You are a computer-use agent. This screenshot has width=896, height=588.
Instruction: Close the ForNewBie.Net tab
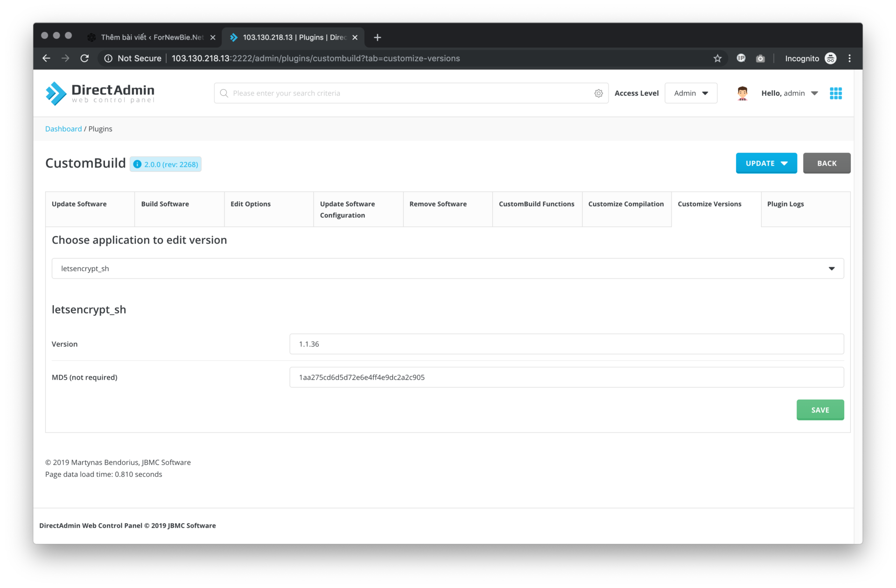[x=213, y=37]
